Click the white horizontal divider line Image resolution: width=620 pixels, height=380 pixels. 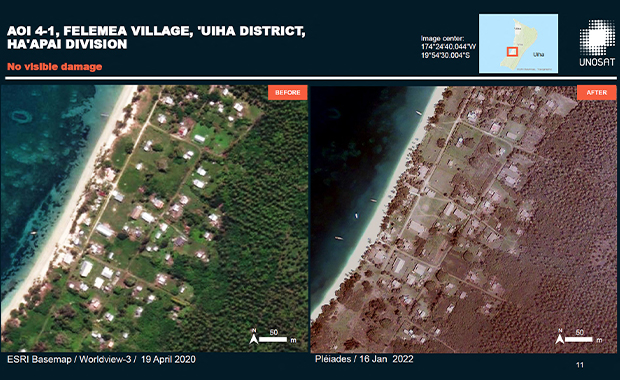(x=310, y=78)
